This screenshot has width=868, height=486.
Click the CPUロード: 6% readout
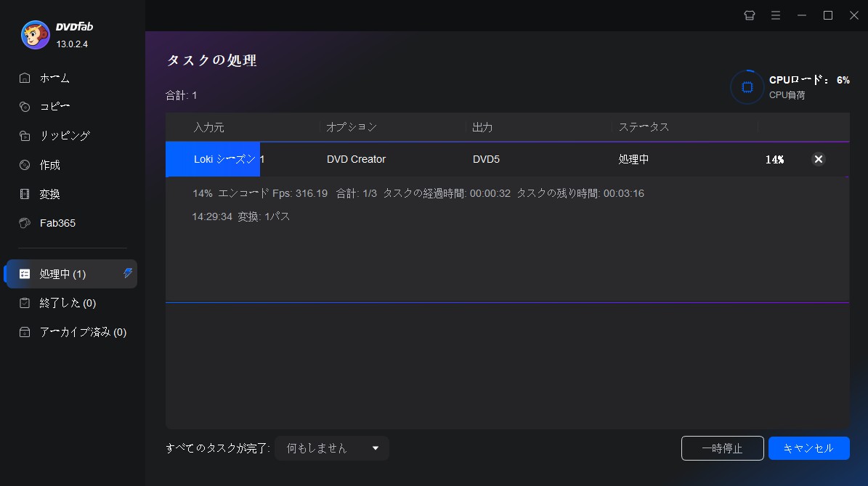pyautogui.click(x=809, y=80)
